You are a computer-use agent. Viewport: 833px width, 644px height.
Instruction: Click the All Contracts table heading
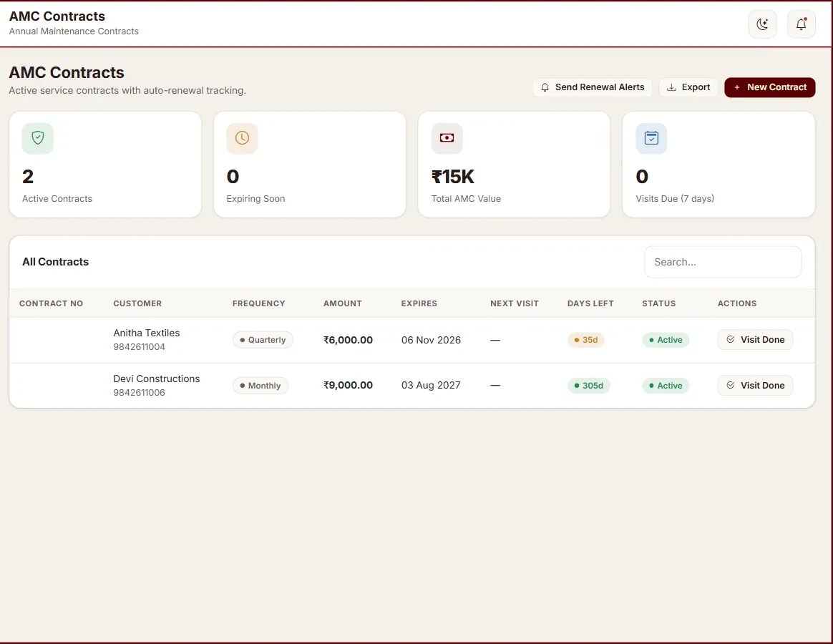(x=55, y=262)
